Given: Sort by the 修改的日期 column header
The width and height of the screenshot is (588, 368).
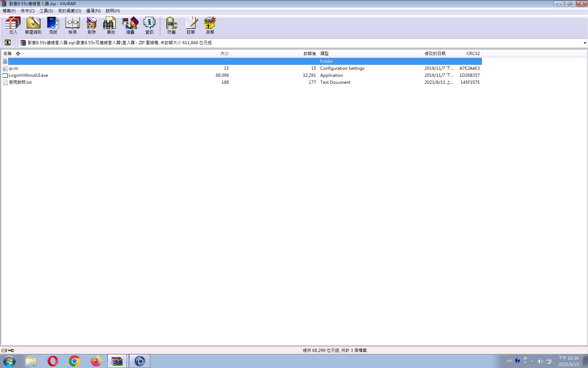Looking at the screenshot, I should click(x=440, y=54).
